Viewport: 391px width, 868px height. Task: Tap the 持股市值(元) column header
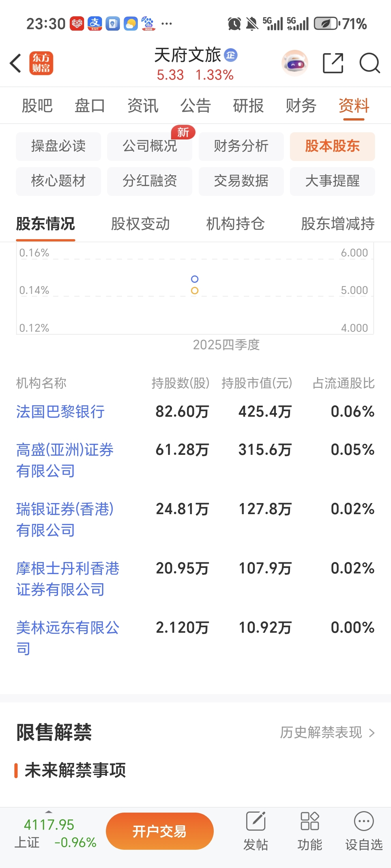[x=257, y=383]
